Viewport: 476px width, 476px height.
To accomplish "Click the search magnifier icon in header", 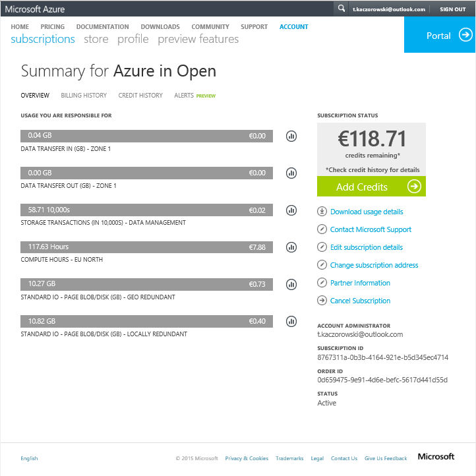I will coord(342,9).
